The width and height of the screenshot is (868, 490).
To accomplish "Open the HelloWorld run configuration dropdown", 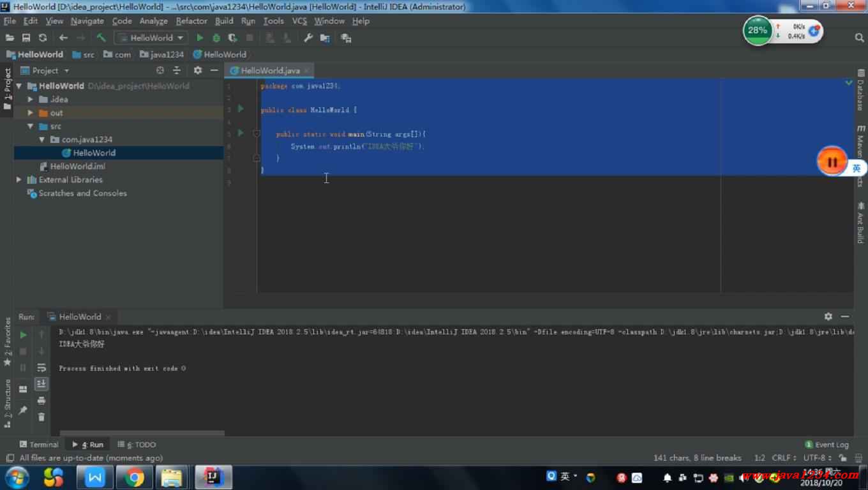I will [x=151, y=38].
